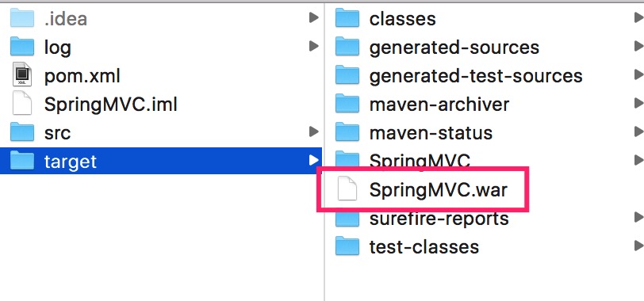
Task: Select the SpringMVC.iml file icon
Action: (21, 103)
